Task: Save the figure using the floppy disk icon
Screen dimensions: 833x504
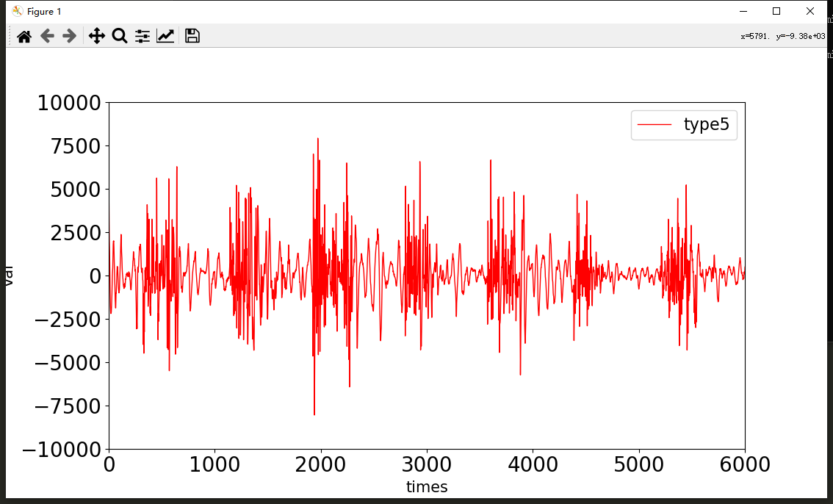Action: 192,36
